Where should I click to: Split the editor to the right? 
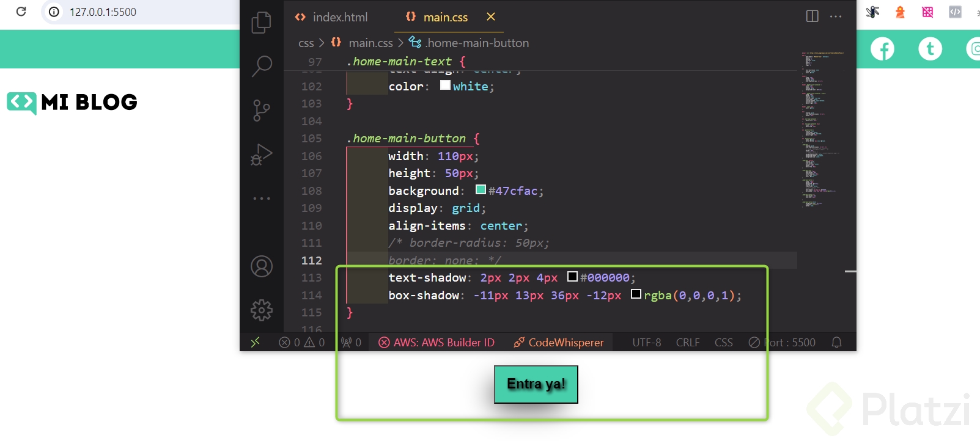coord(812,16)
